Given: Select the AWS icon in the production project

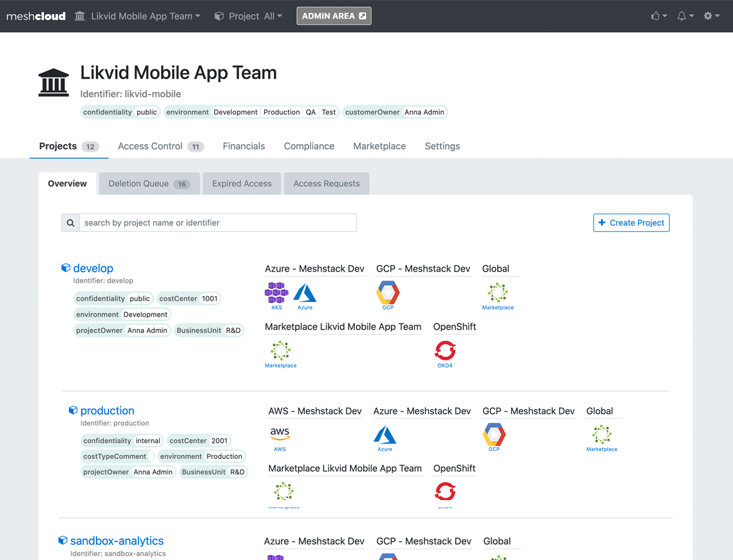Looking at the screenshot, I should [x=280, y=434].
